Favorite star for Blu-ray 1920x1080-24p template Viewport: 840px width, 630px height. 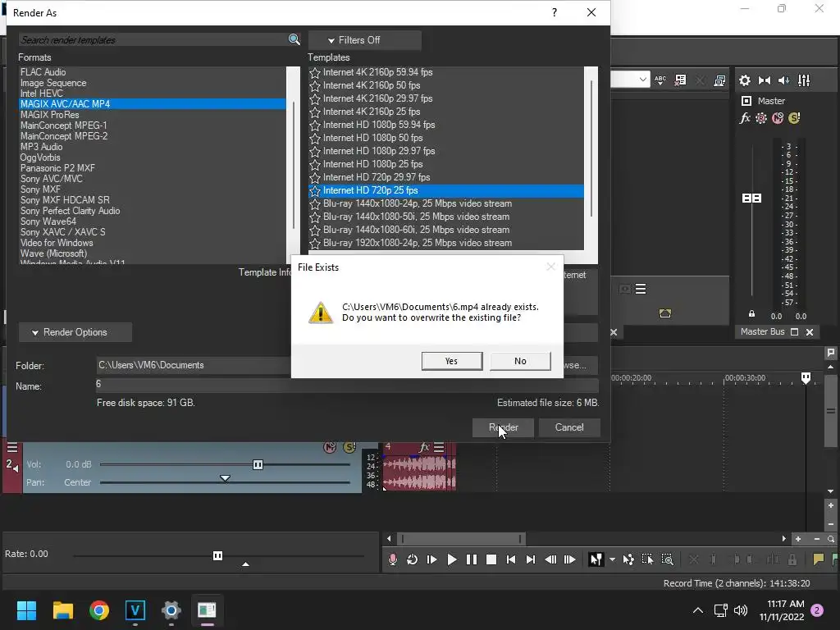pyautogui.click(x=315, y=243)
